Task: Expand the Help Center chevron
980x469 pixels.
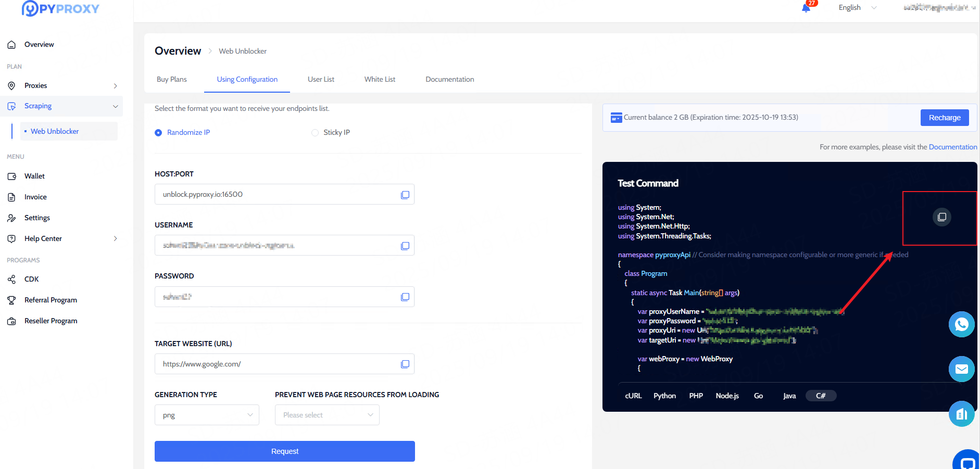Action: click(116, 239)
